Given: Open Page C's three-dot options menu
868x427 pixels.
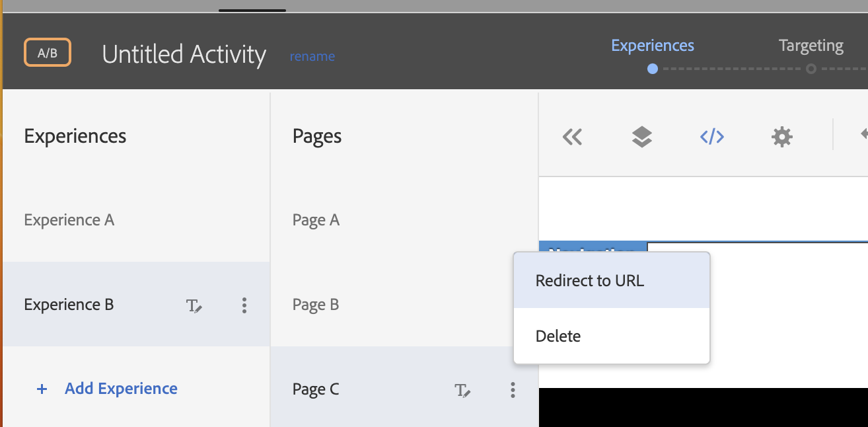Looking at the screenshot, I should (513, 390).
